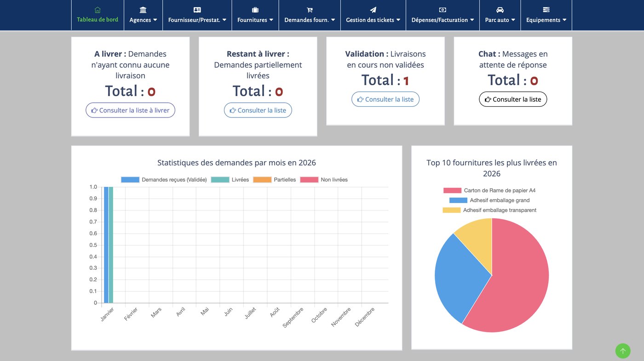Toggle Adhesif emballage transparent legend entry
The width and height of the screenshot is (644, 361).
(489, 210)
